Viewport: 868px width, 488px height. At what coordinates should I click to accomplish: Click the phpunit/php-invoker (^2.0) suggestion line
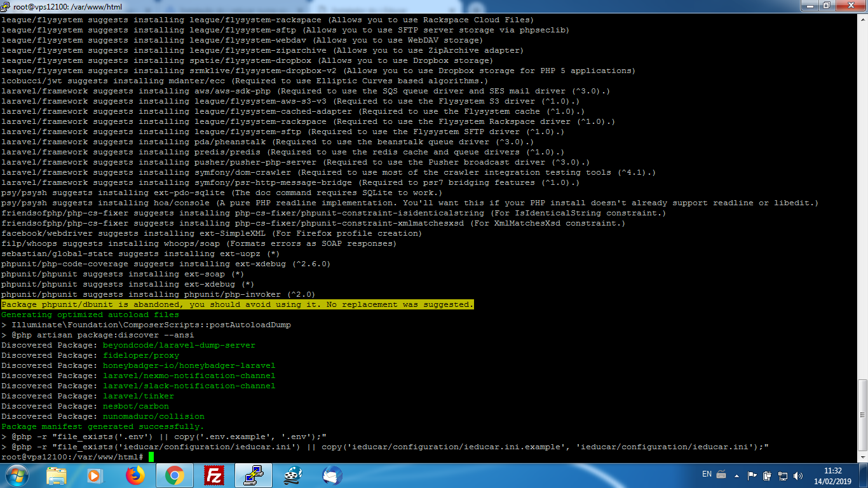(x=159, y=294)
